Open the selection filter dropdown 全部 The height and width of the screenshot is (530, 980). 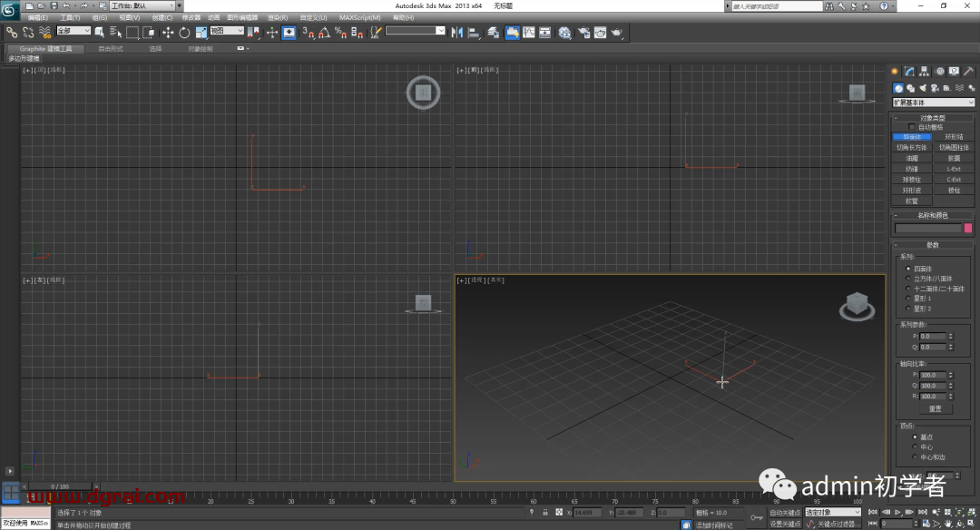(73, 31)
